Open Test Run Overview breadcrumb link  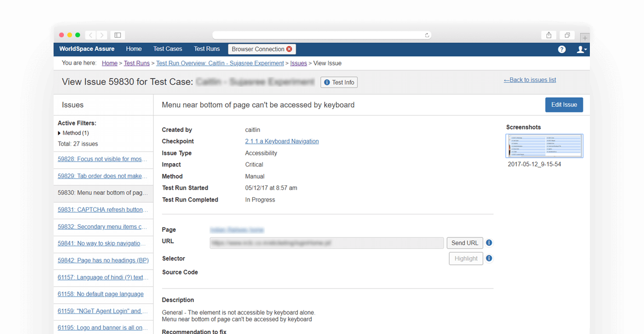coord(220,63)
